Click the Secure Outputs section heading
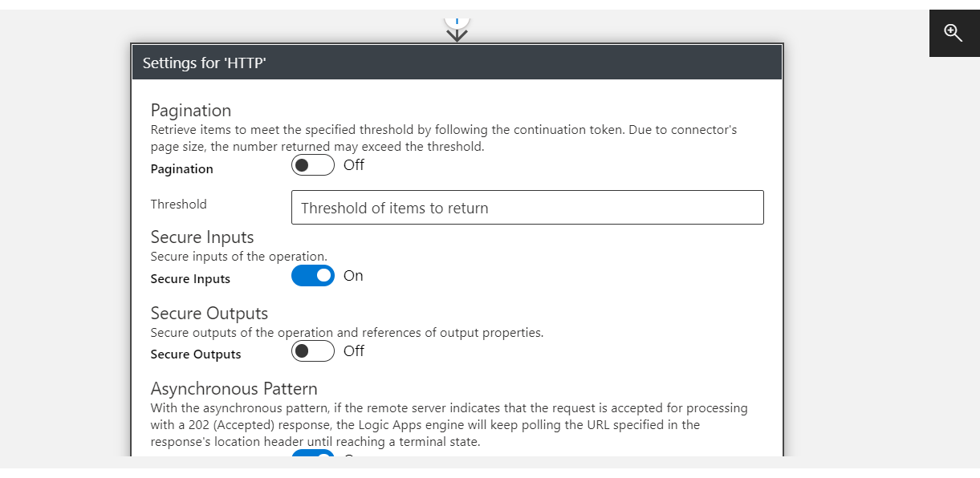 pos(209,313)
